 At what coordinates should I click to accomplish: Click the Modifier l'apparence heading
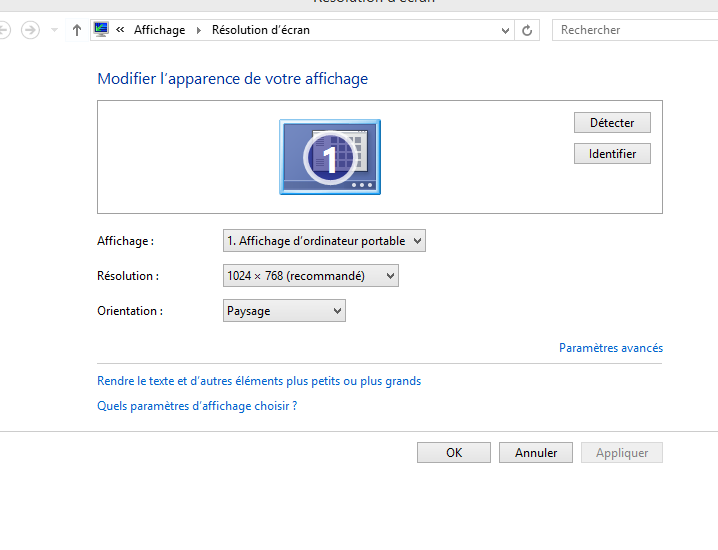[x=233, y=79]
